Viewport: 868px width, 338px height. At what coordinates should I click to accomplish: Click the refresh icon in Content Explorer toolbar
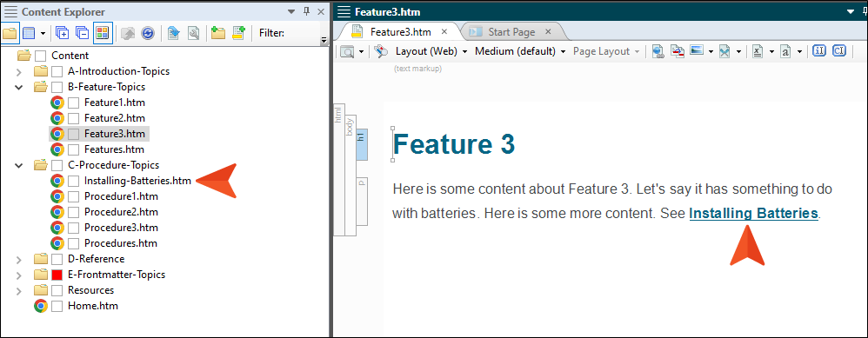coord(147,33)
